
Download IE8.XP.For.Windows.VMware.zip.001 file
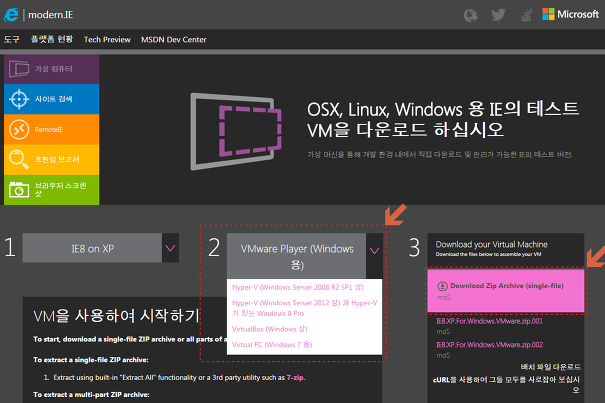tap(490, 321)
